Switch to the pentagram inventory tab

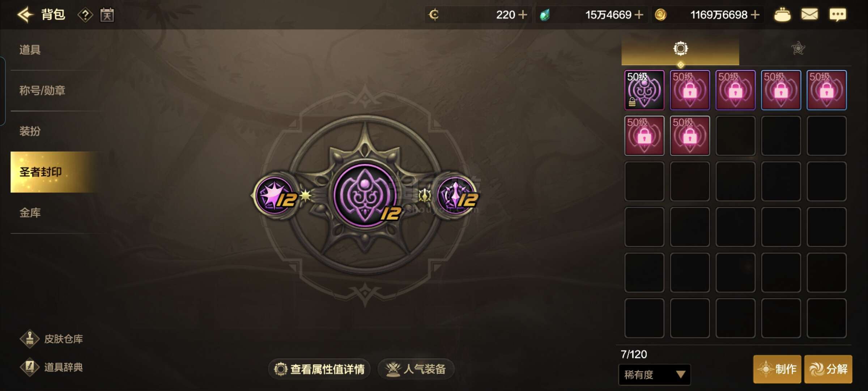[798, 48]
